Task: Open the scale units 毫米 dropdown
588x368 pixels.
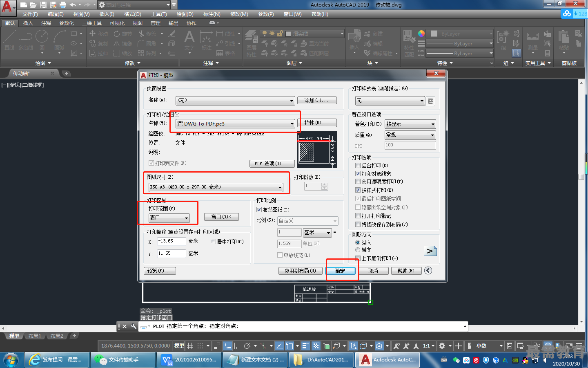Action: (317, 233)
